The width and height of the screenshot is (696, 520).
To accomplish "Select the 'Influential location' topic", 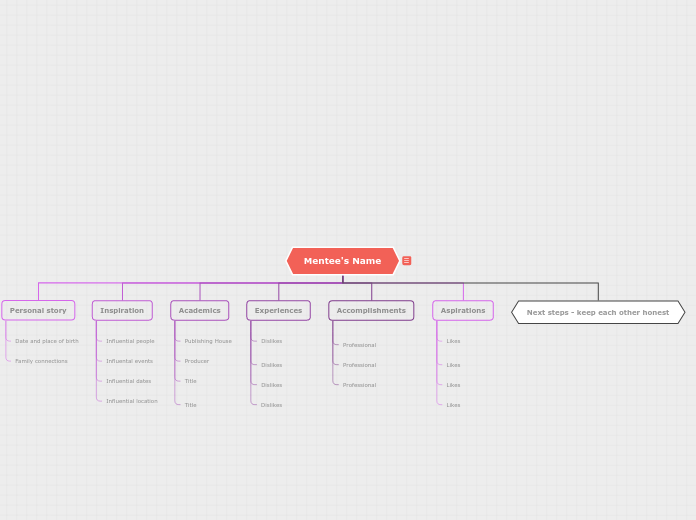I will [x=132, y=401].
